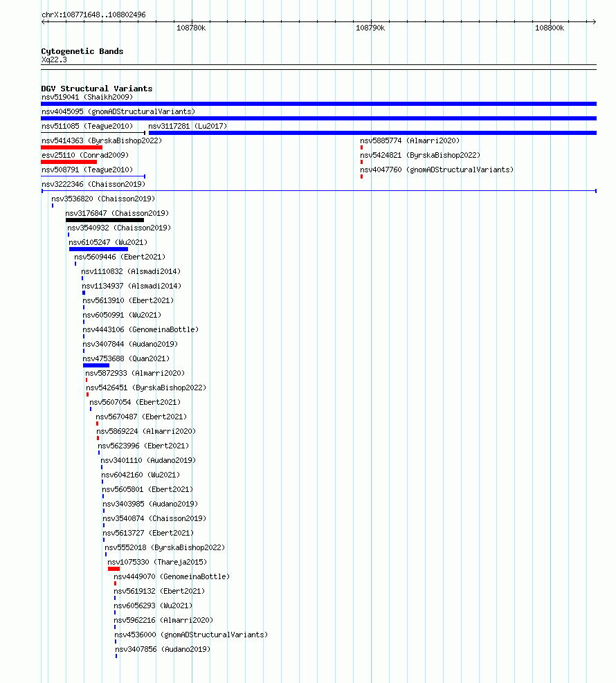This screenshot has height=683, width=616.
Task: Click nsv3540874 (Chaisson2019) label
Action: 154,518
